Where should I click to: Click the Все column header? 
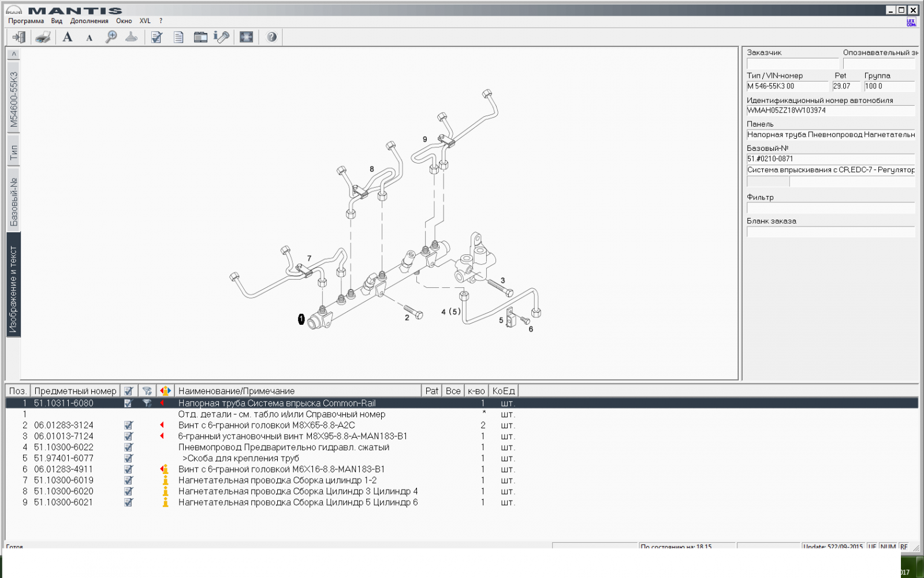453,391
